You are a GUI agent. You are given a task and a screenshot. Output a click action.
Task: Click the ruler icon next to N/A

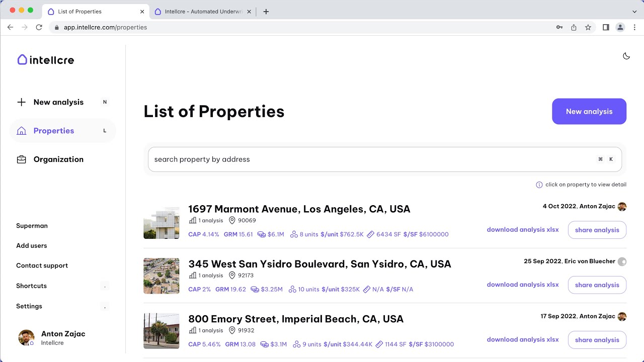pos(366,289)
